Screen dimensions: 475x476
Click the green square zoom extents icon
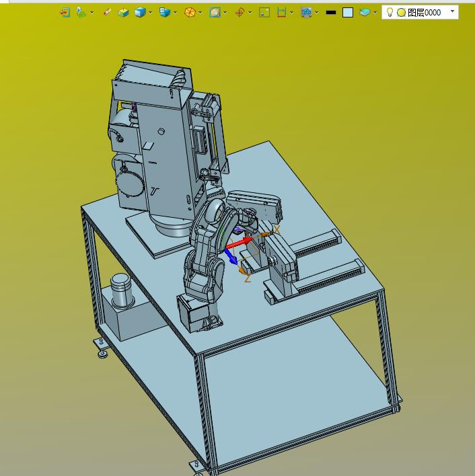click(264, 13)
